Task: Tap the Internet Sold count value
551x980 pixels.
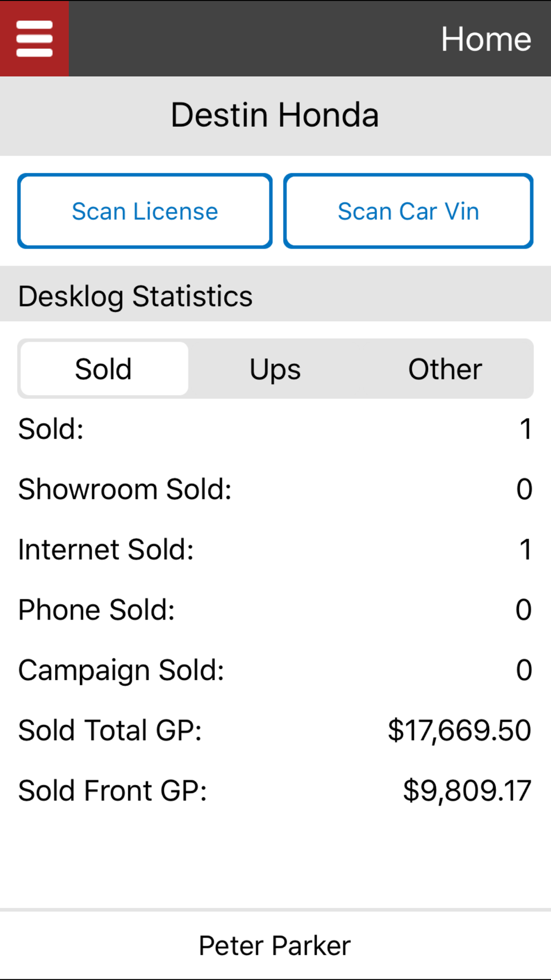Action: (526, 550)
